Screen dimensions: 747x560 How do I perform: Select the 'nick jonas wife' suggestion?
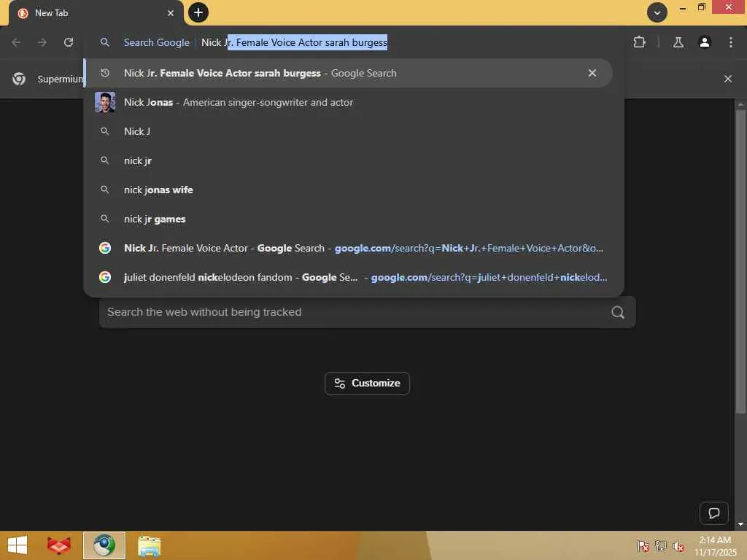(x=354, y=190)
